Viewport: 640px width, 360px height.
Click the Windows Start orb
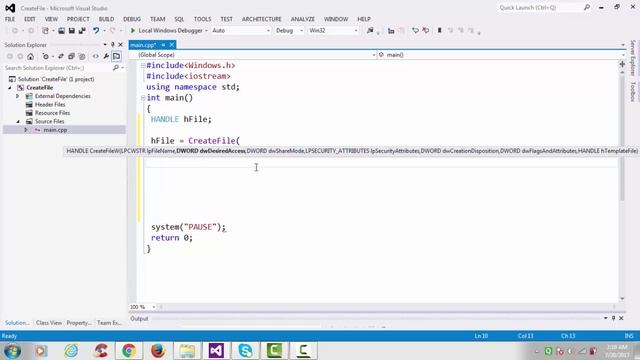[x=12, y=351]
